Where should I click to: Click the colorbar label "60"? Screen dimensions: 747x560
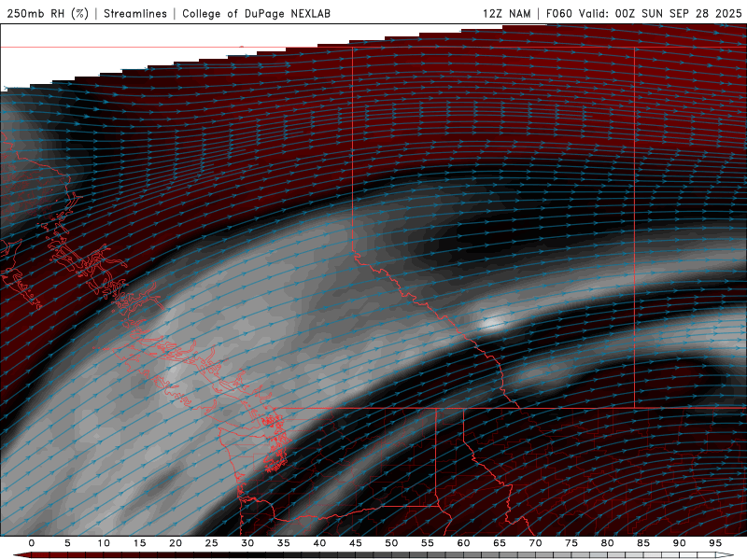pyautogui.click(x=463, y=543)
